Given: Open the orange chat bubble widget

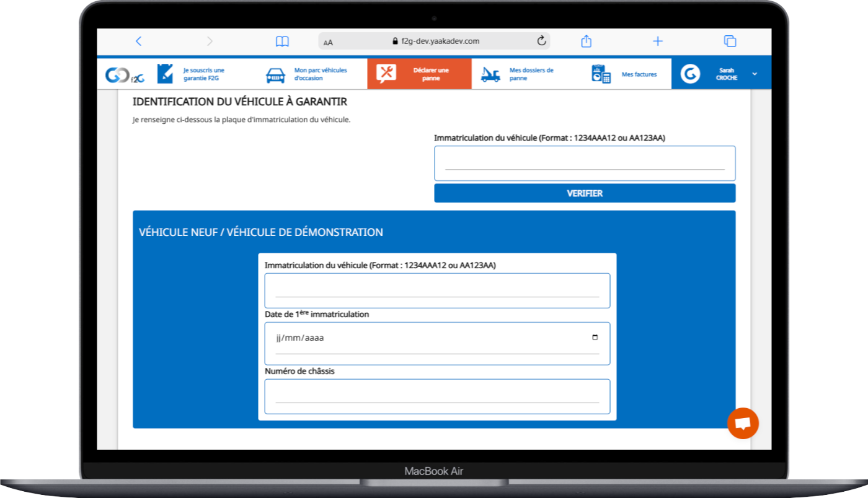Looking at the screenshot, I should pos(743,423).
